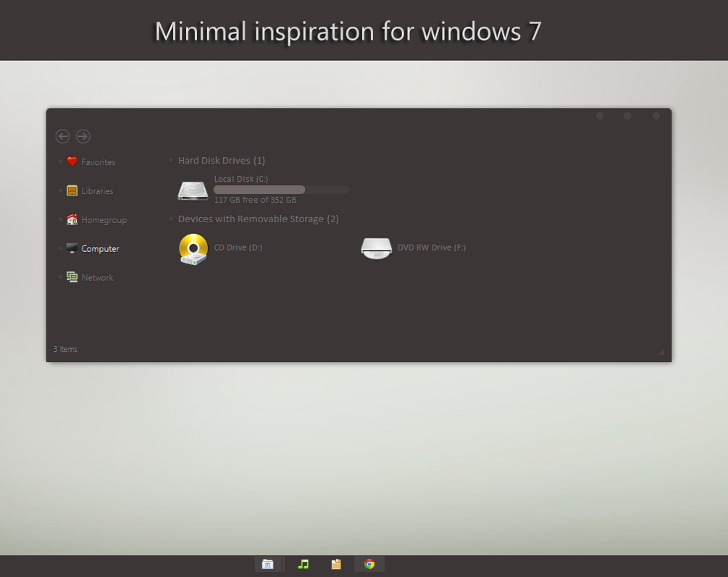The image size is (728, 577).
Task: Expand the Computer tree node dot
Action: point(60,248)
